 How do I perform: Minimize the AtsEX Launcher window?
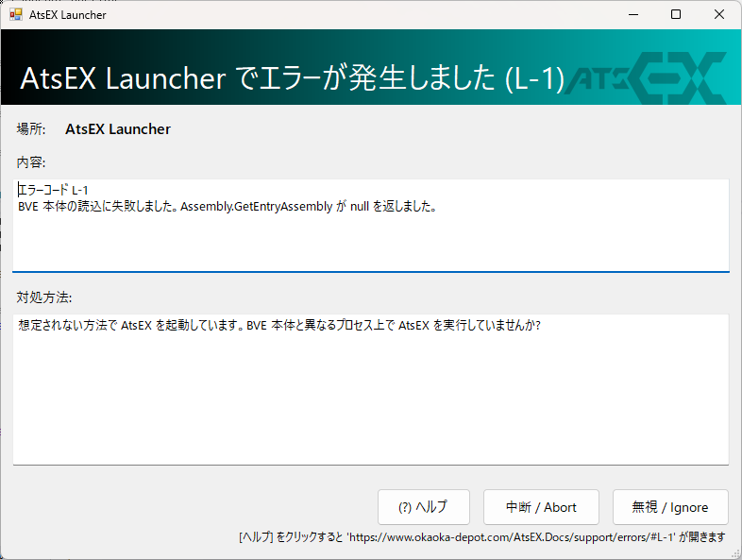click(x=633, y=15)
